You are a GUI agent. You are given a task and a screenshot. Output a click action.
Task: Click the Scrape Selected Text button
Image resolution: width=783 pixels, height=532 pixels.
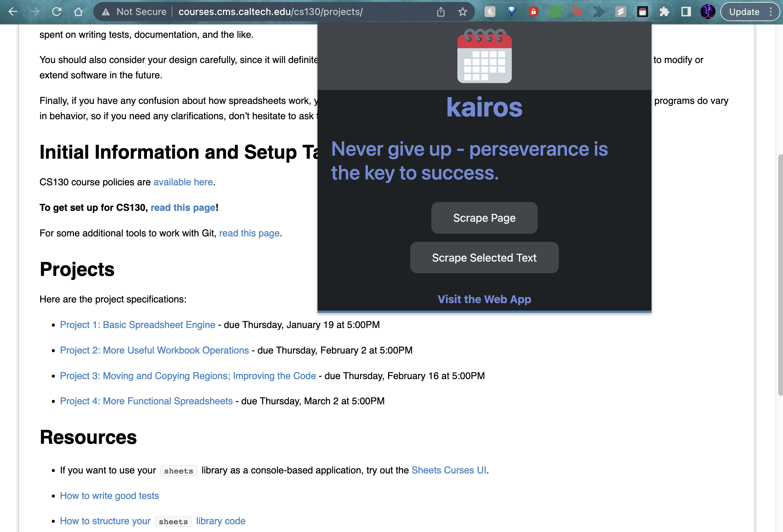(x=484, y=257)
